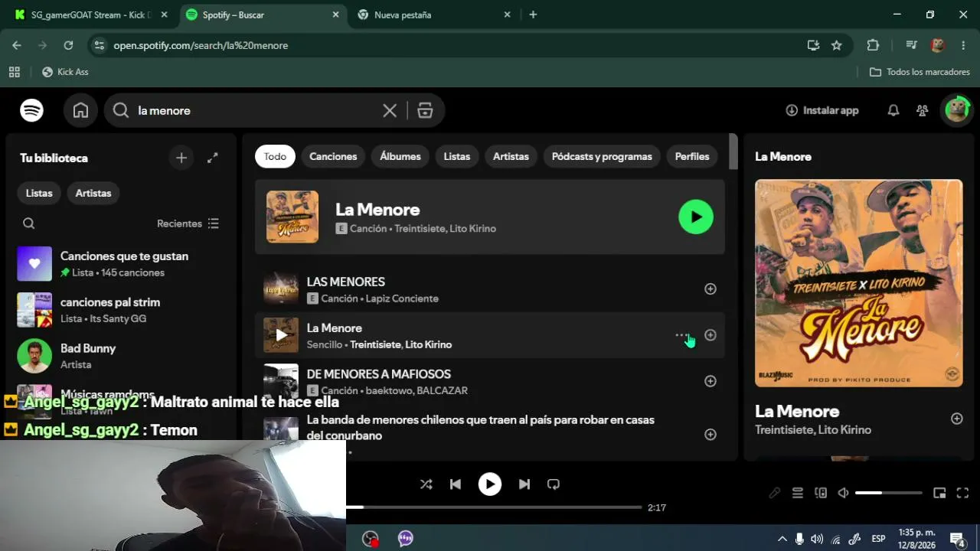Click the Instalar app button
This screenshot has height=551, width=980.
click(x=822, y=110)
